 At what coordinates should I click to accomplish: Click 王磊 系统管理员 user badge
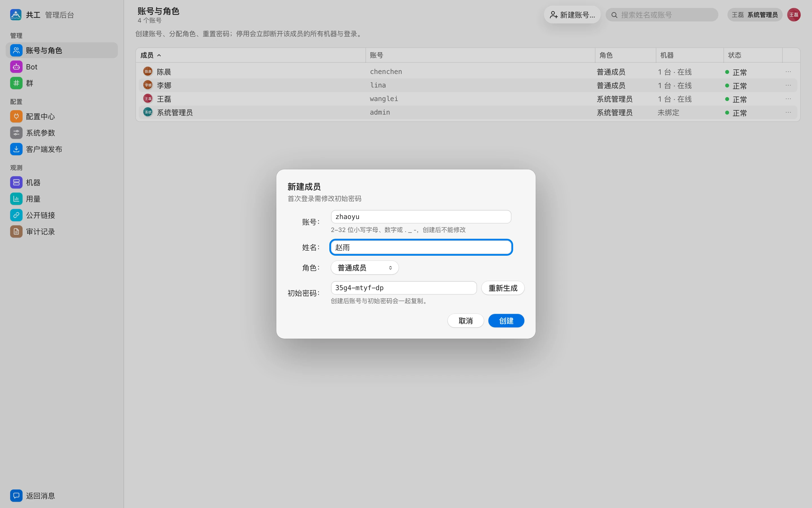tap(754, 15)
